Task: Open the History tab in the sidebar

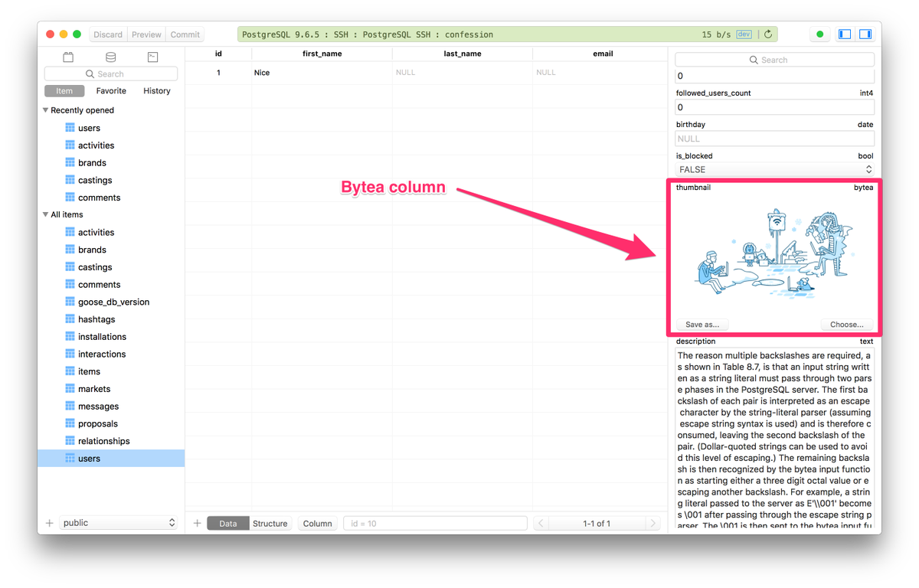Action: click(x=156, y=90)
